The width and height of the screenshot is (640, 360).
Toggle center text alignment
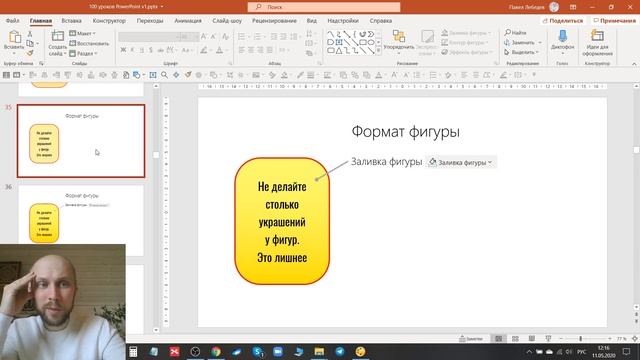pos(251,50)
